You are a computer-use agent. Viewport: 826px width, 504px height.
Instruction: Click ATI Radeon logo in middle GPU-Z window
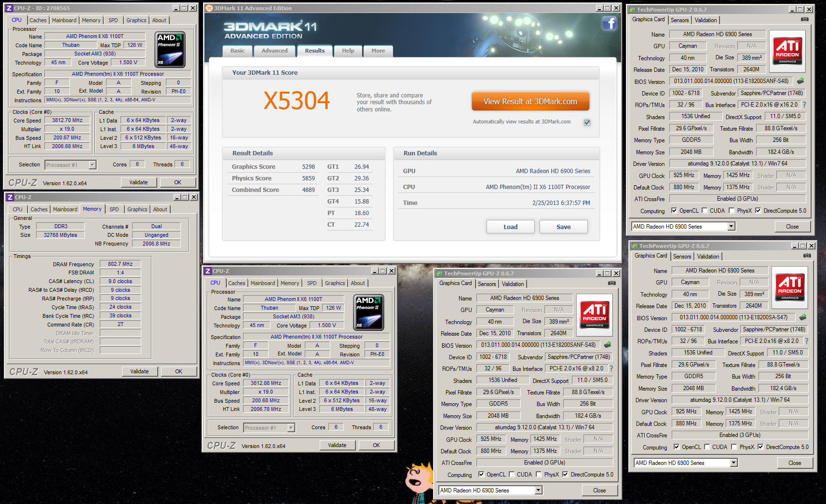pyautogui.click(x=595, y=315)
